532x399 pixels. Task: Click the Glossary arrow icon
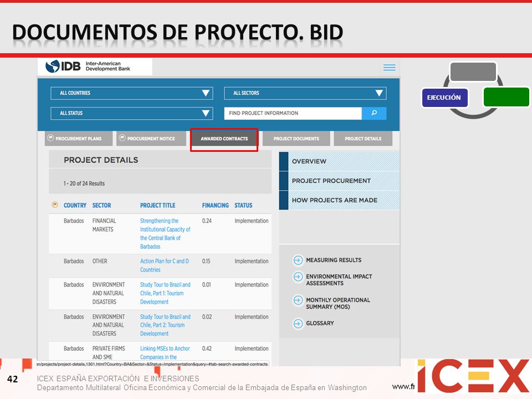pyautogui.click(x=298, y=324)
